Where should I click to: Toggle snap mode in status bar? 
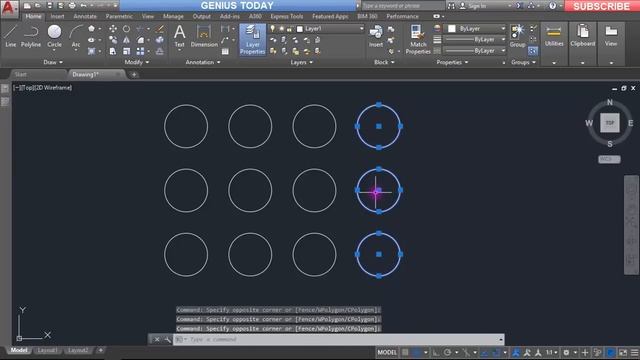[x=416, y=352]
